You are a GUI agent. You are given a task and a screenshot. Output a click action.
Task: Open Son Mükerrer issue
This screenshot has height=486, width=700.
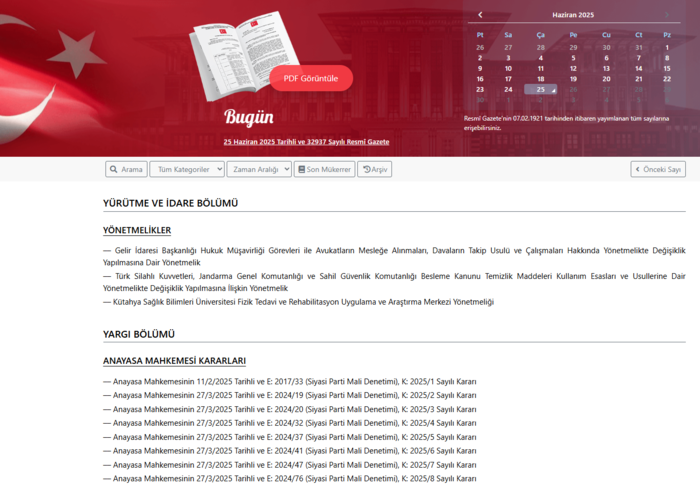(325, 169)
